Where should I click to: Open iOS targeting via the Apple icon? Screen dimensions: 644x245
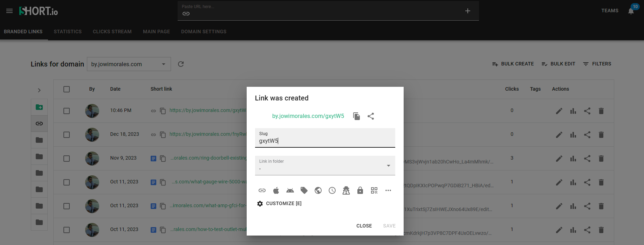276,190
